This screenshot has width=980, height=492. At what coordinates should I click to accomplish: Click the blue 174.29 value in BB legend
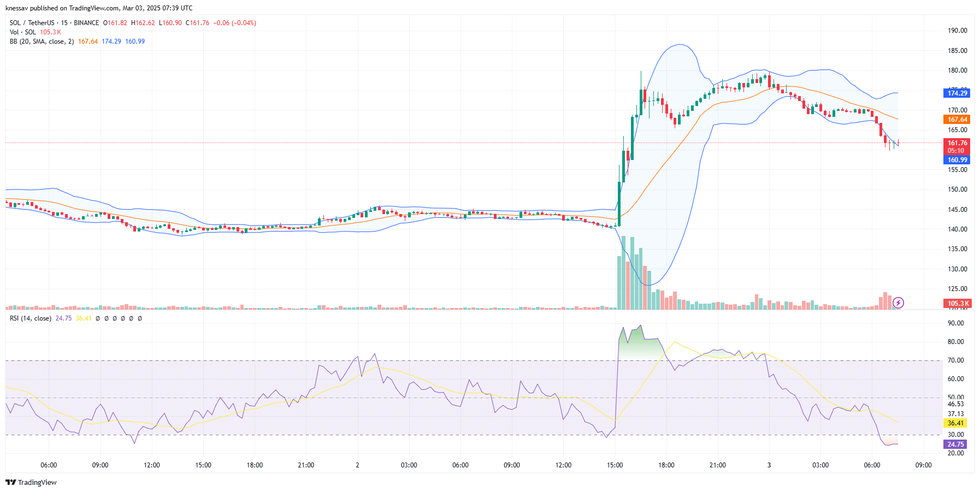111,42
